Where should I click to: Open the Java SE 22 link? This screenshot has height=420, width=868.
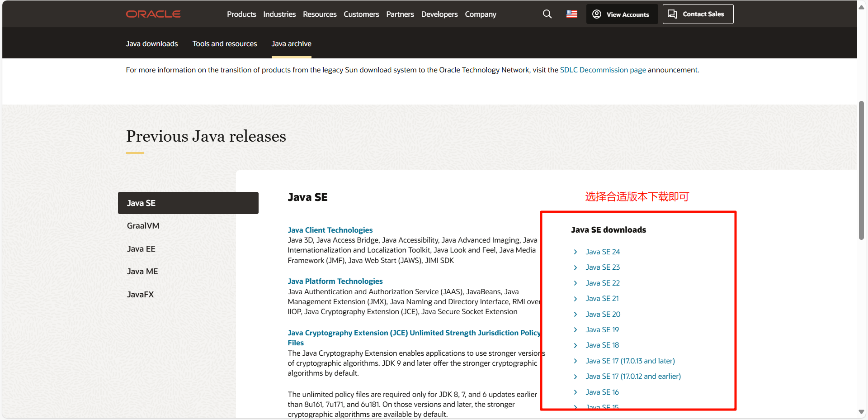(603, 283)
